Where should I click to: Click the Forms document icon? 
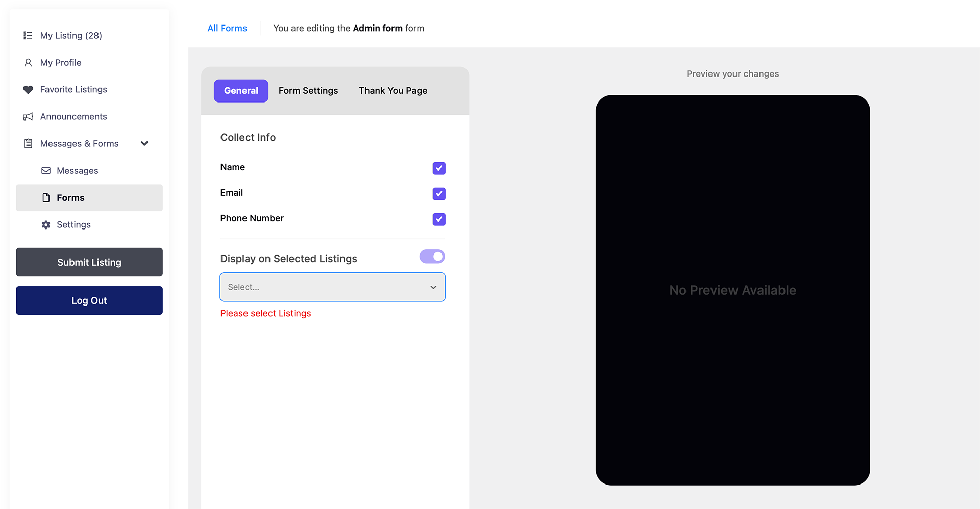[46, 197]
